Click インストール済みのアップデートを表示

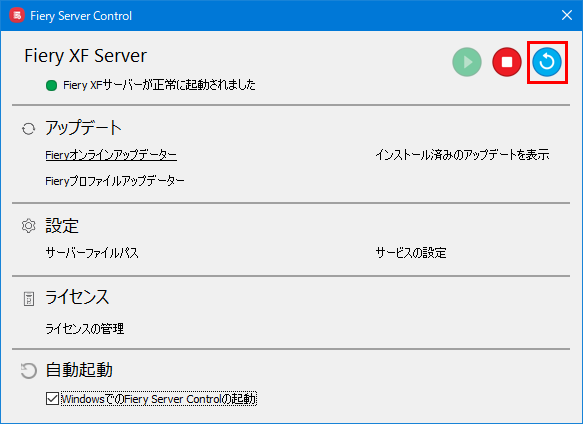[462, 155]
